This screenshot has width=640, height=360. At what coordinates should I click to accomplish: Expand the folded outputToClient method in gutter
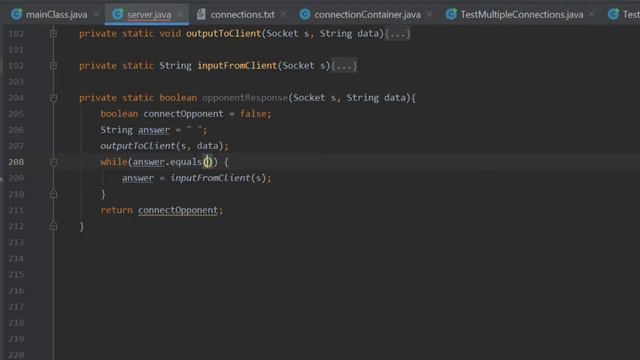click(x=53, y=34)
